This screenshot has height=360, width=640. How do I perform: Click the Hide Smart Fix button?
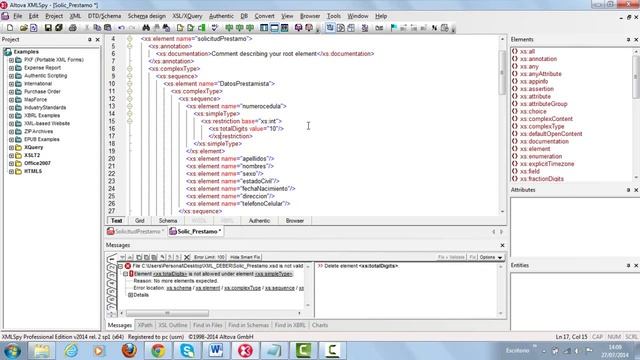pos(245,257)
